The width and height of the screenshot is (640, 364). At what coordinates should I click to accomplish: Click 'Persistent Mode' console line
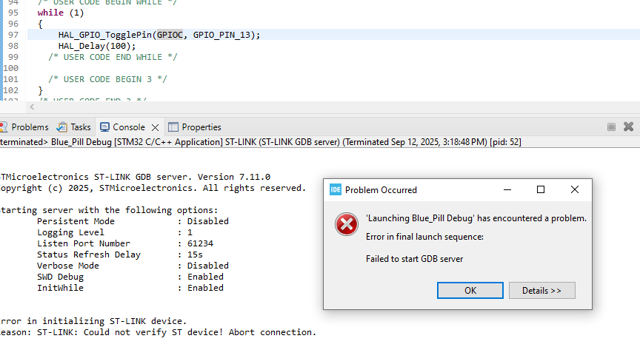click(x=133, y=221)
